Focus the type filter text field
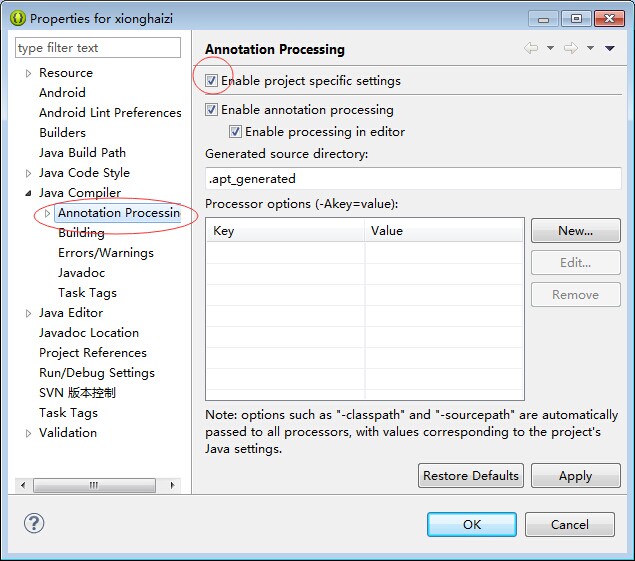Screen dimensions: 635x561 click(x=98, y=48)
